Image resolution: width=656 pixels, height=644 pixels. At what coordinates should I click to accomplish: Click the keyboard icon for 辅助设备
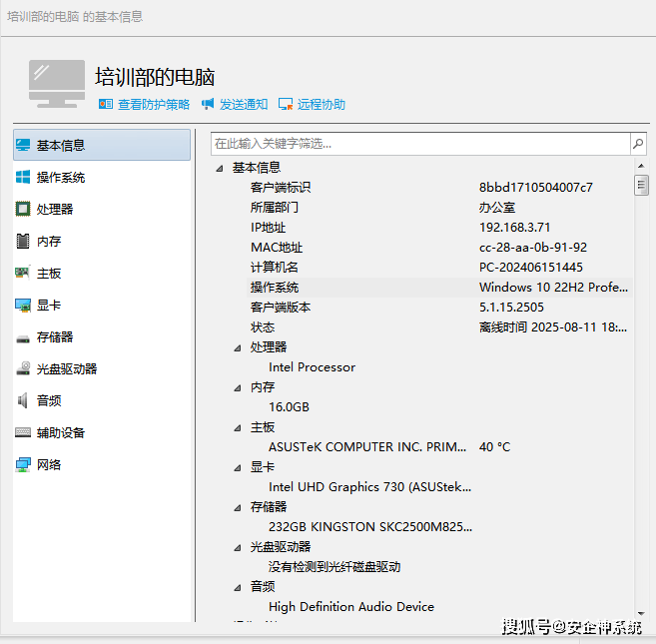click(x=23, y=432)
